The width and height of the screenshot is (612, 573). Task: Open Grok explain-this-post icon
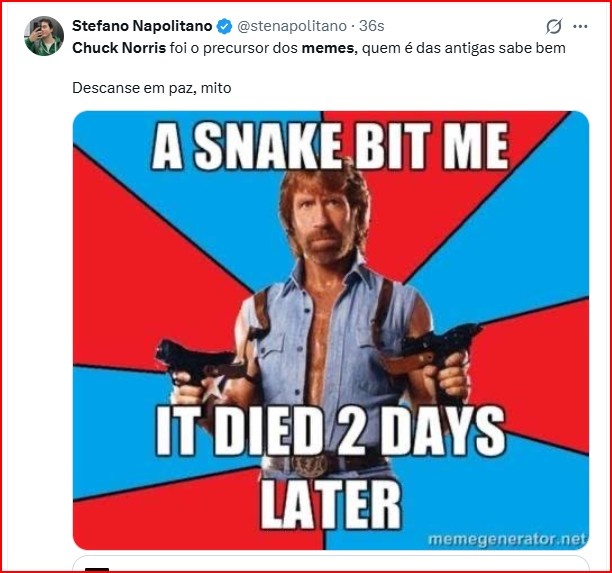pyautogui.click(x=552, y=26)
